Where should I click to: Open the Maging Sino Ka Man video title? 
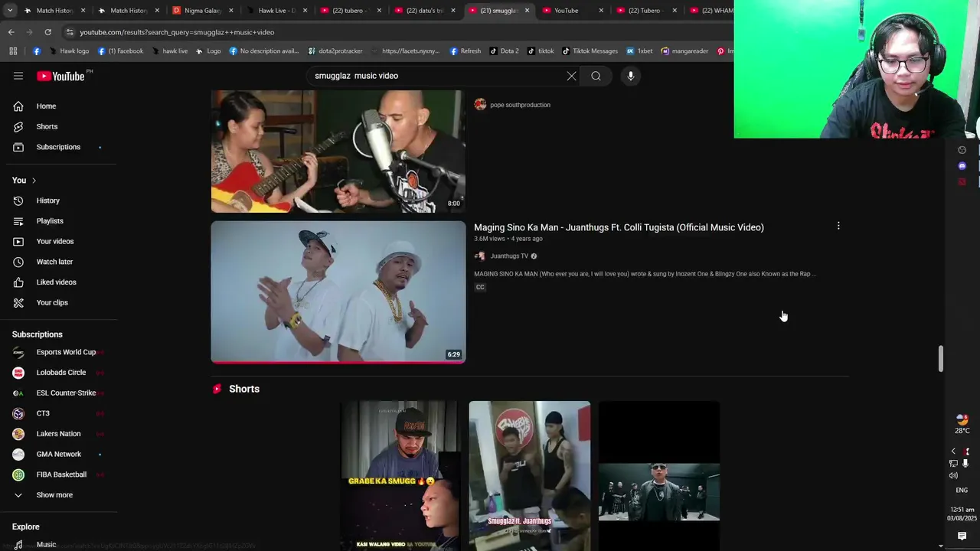click(x=619, y=227)
